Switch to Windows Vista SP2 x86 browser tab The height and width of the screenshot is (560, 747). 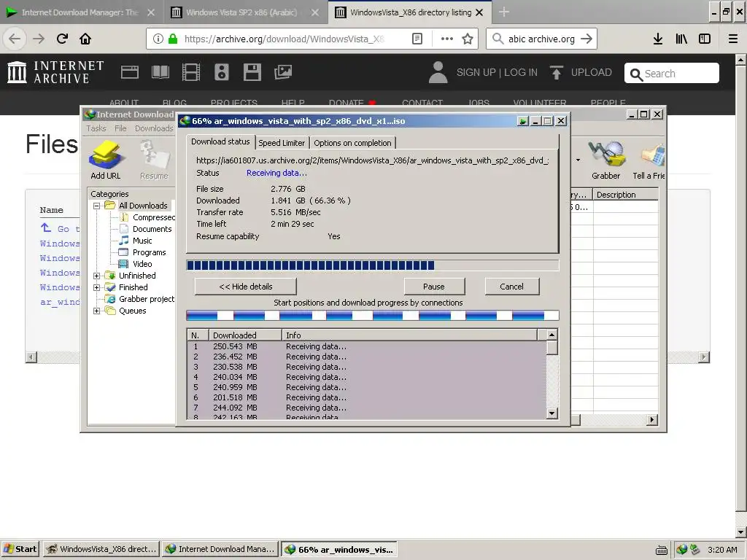pos(244,12)
